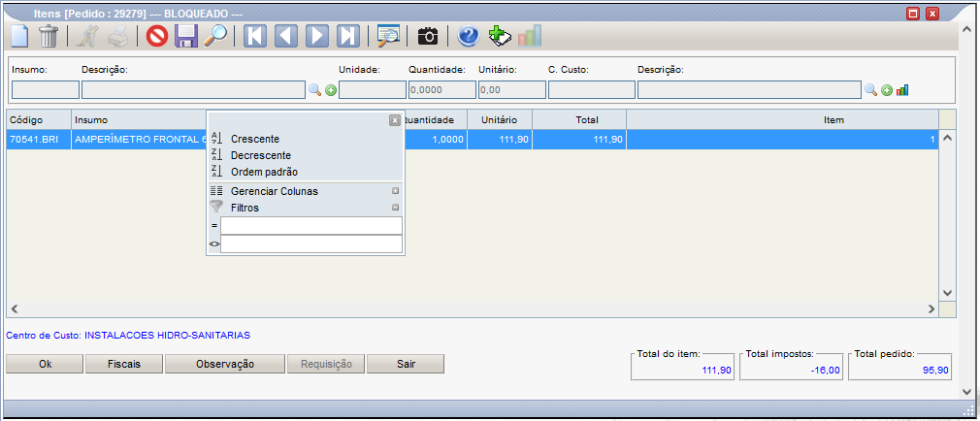This screenshot has height=421, width=980.
Task: Click the Unitário column header
Action: [x=500, y=119]
